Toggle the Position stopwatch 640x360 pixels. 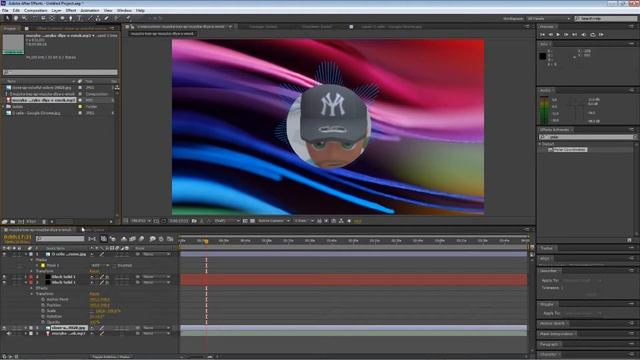click(43, 305)
